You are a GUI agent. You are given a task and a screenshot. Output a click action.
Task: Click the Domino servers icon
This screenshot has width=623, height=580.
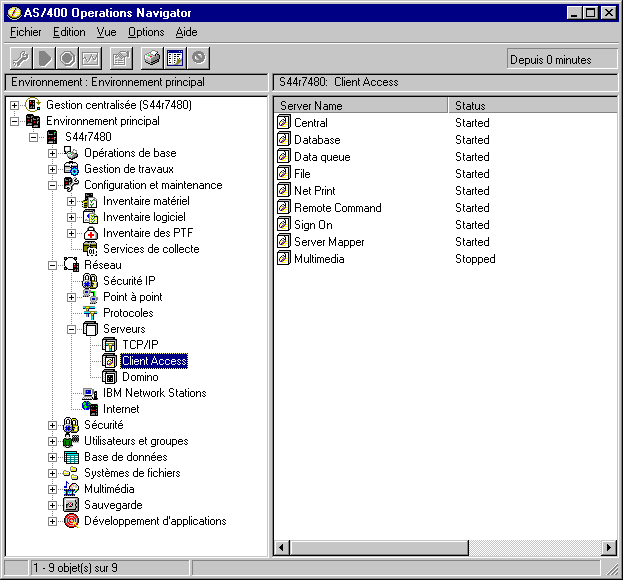109,377
